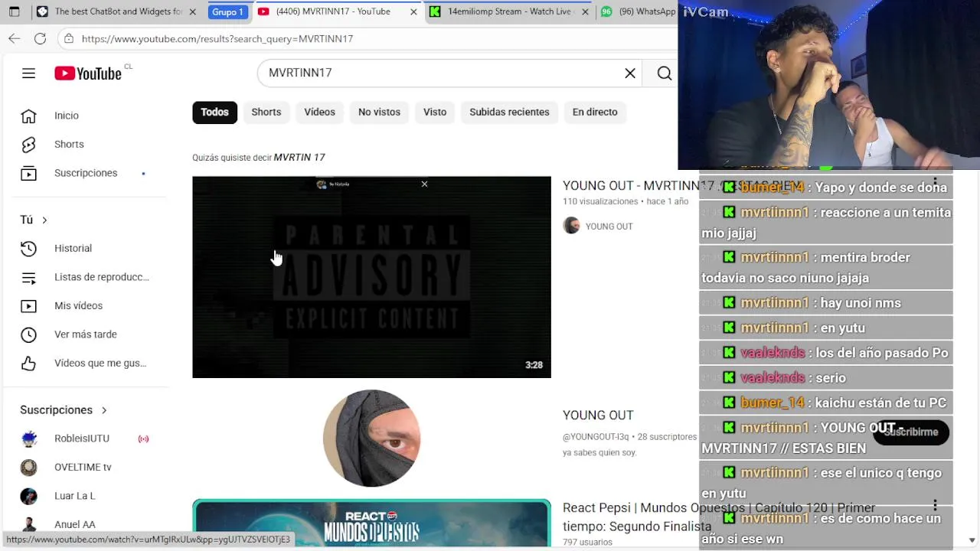
Task: Open the Parental Advisory video thumbnail
Action: point(371,277)
